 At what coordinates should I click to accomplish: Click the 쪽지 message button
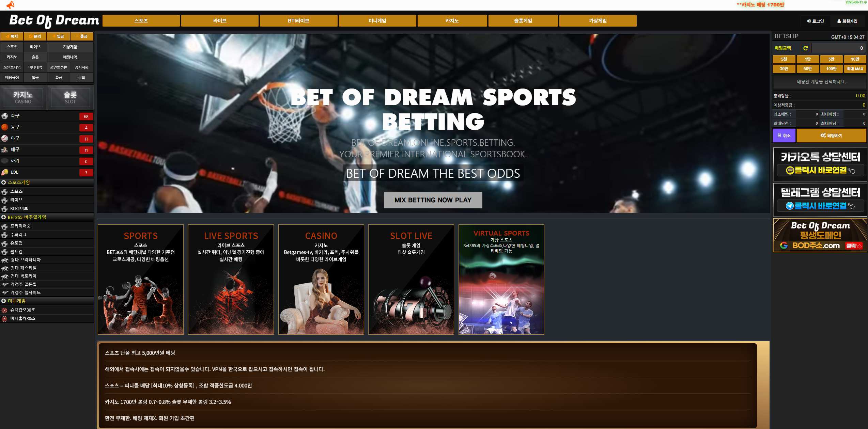coord(12,36)
